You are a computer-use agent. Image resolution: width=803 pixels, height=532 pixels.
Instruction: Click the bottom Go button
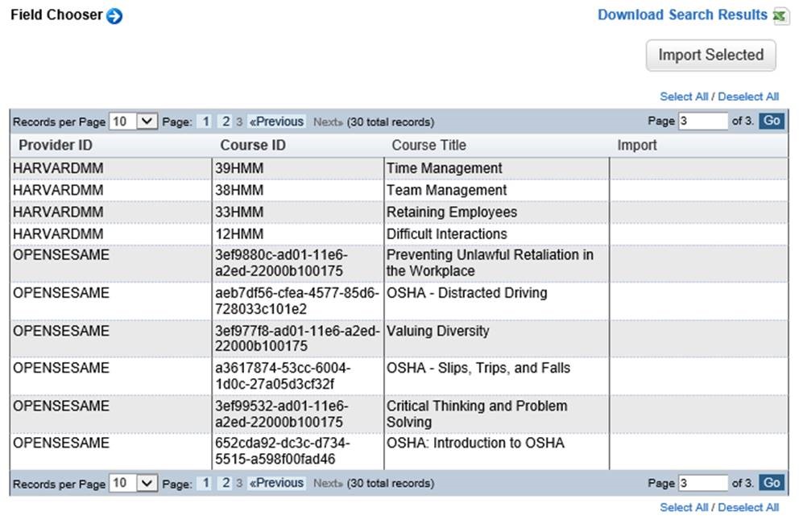coord(772,483)
